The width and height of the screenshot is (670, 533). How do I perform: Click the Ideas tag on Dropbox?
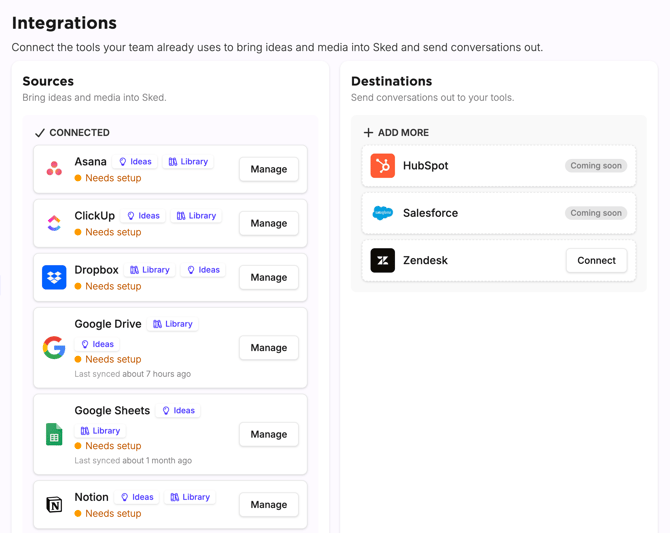[203, 270]
